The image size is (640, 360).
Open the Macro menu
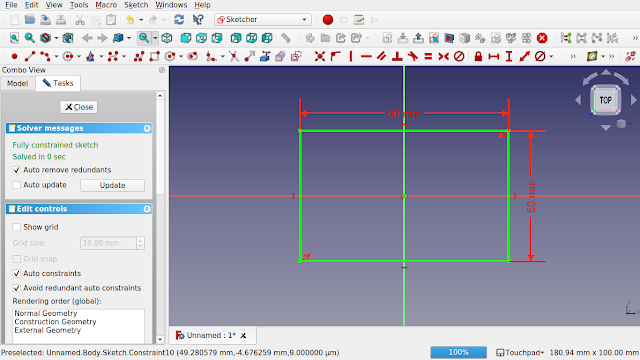pos(106,5)
